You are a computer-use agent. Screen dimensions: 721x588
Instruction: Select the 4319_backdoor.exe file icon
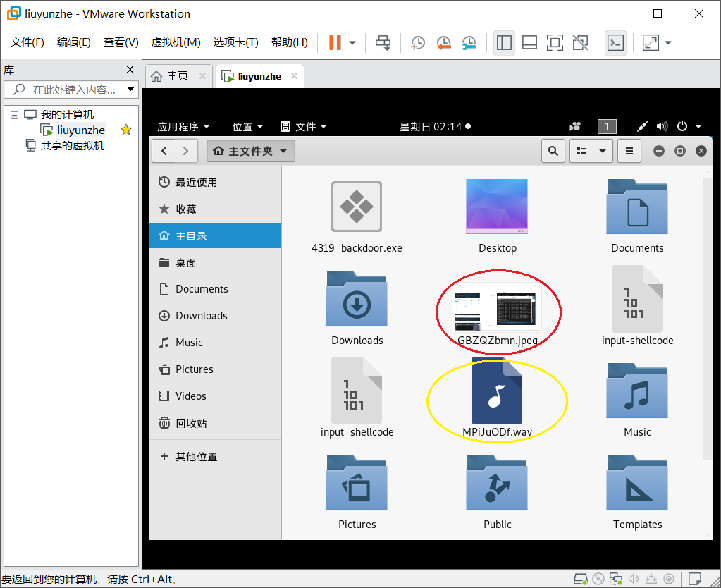[x=357, y=207]
